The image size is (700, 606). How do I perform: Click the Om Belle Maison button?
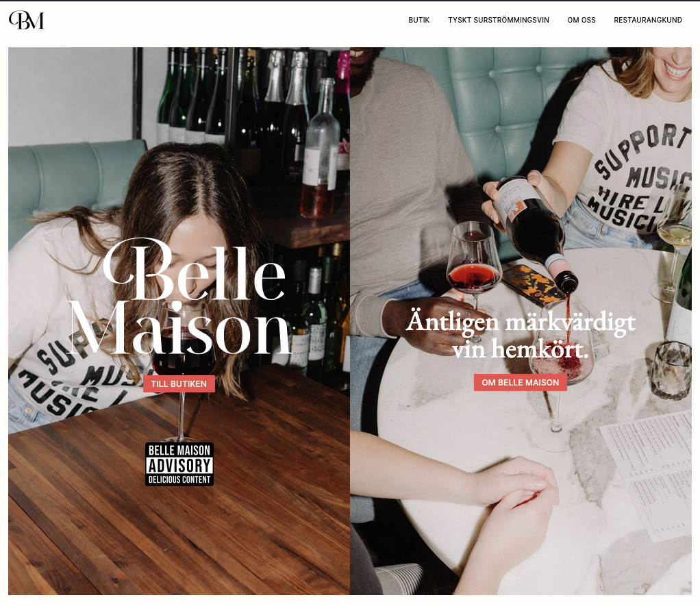coord(521,383)
